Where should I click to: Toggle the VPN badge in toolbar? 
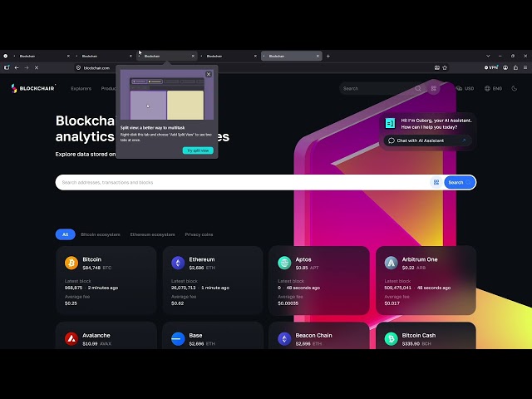491,67
